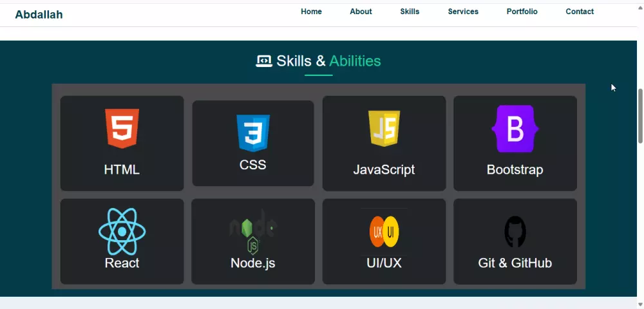Select the CSS label text

[253, 165]
